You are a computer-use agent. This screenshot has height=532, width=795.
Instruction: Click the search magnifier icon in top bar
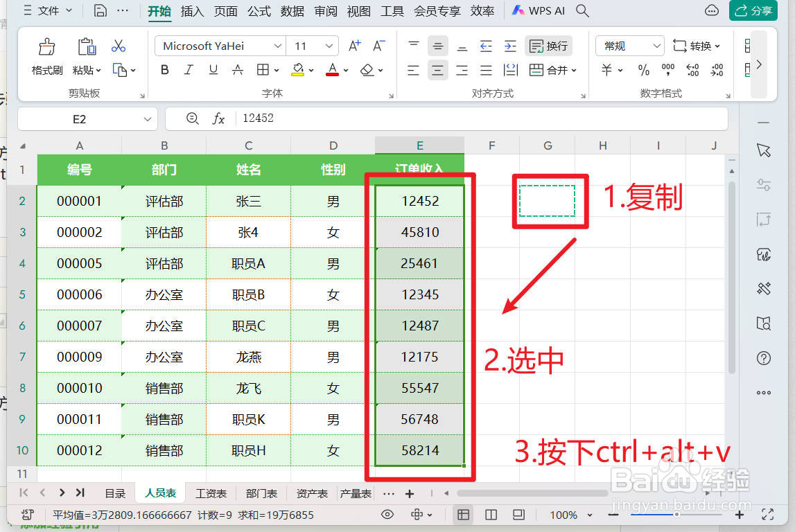pos(582,10)
